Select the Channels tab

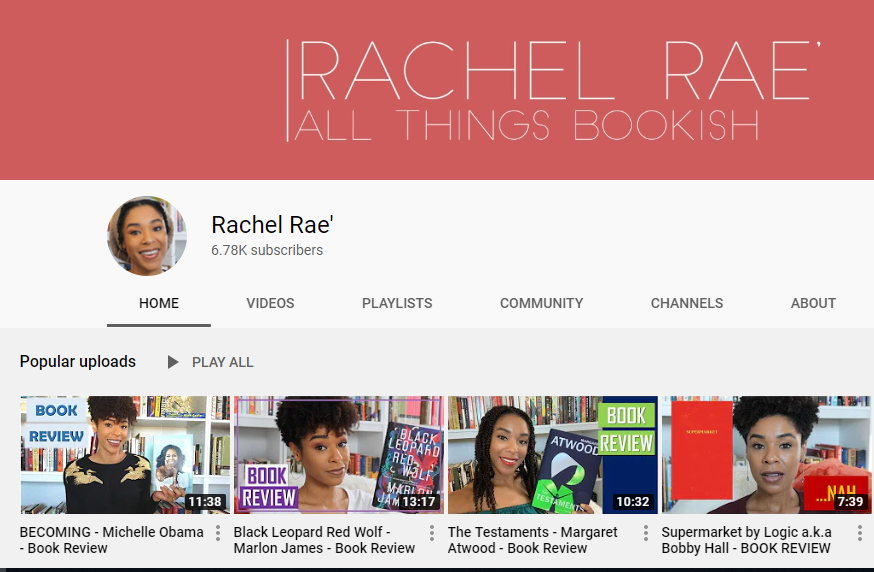coord(687,303)
